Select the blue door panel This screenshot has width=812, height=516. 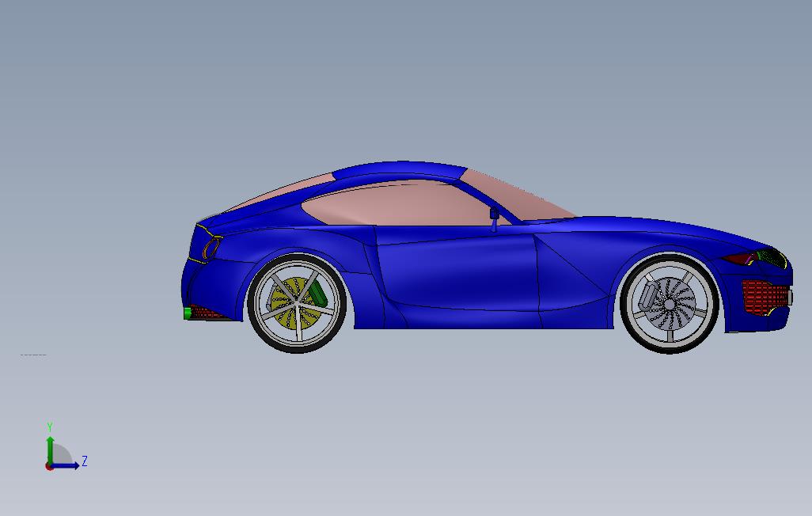(x=457, y=272)
